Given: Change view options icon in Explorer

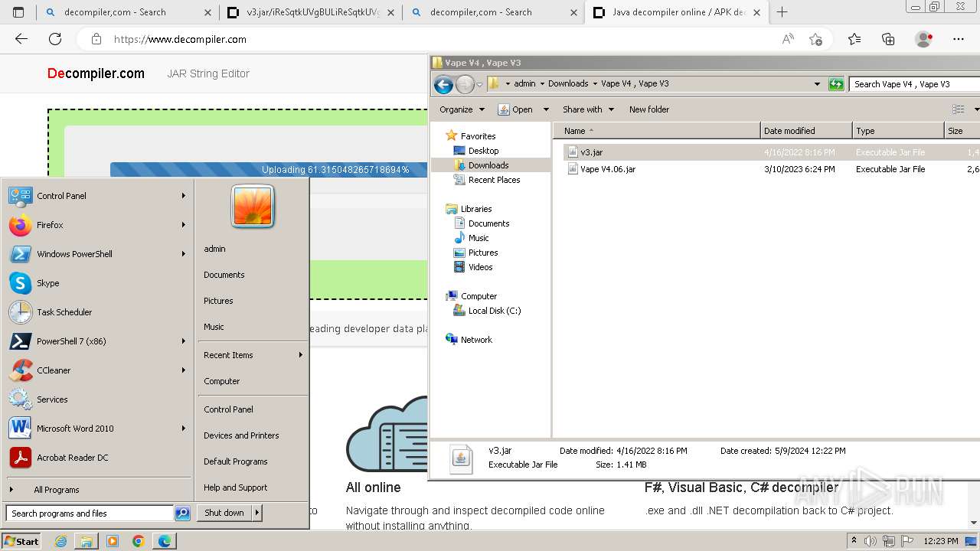Looking at the screenshot, I should tap(958, 109).
